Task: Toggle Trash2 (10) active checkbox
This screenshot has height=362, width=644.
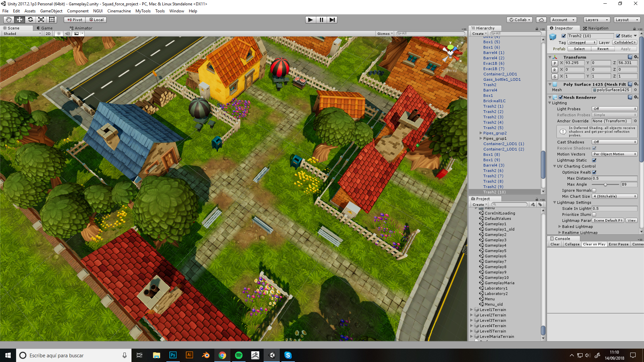Action: point(564,36)
